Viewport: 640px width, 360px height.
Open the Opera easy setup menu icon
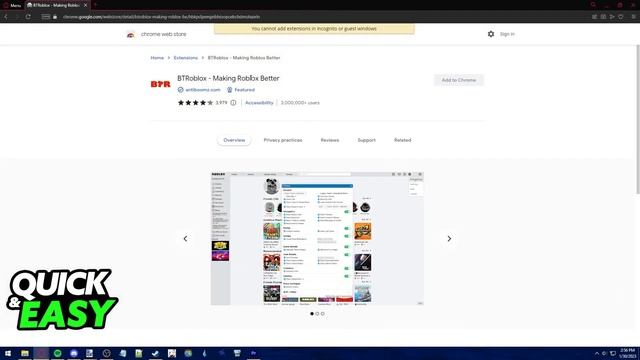(633, 17)
